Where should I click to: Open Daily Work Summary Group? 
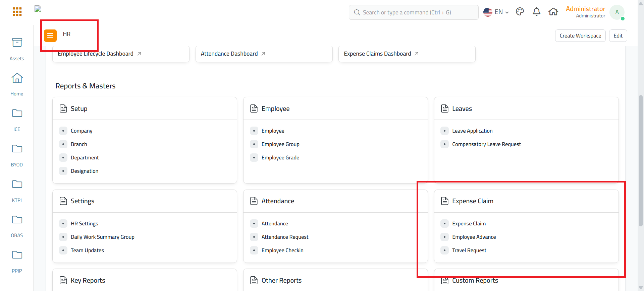[103, 237]
